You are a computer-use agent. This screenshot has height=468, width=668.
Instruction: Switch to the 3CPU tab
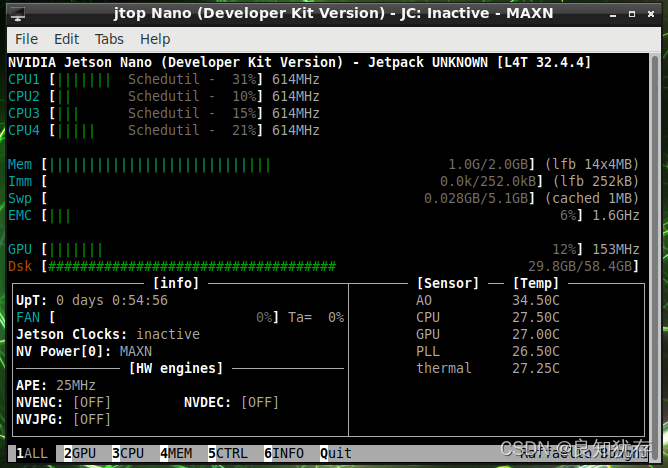tap(128, 453)
